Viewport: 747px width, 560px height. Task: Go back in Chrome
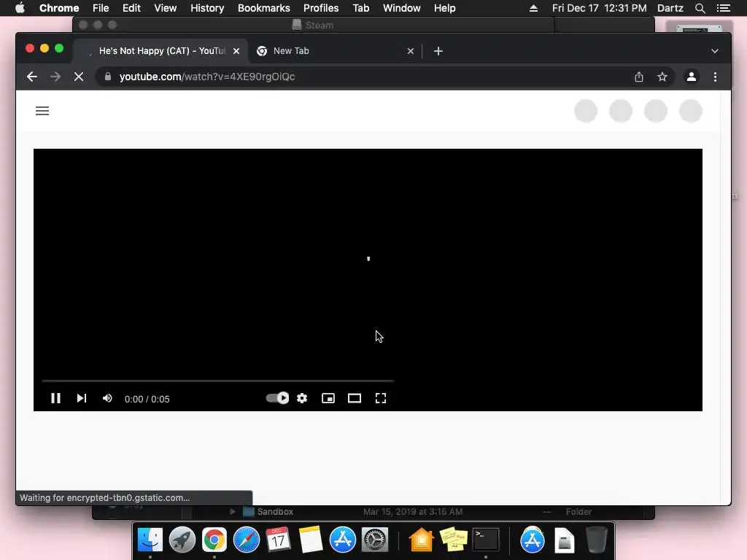[32, 77]
